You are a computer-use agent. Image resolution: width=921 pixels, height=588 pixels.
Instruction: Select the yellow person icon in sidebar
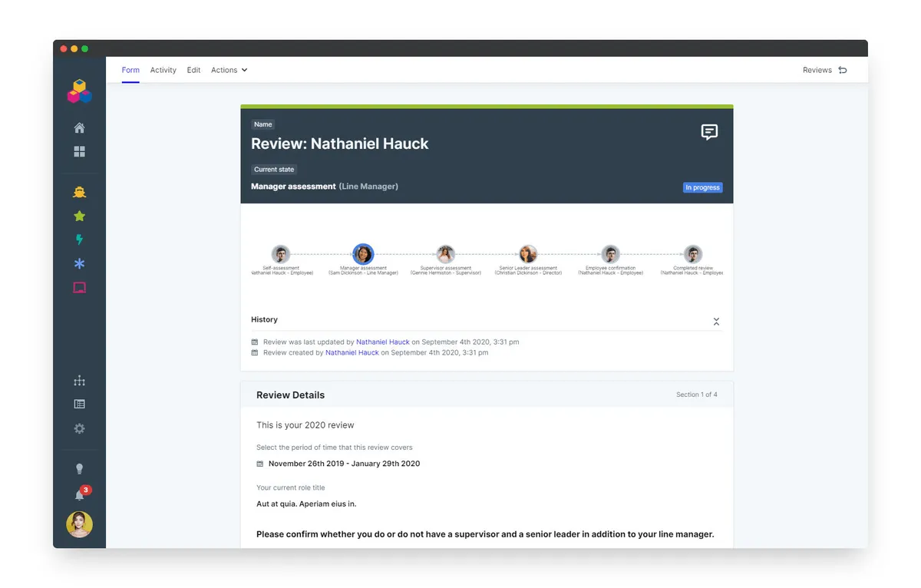pos(79,192)
